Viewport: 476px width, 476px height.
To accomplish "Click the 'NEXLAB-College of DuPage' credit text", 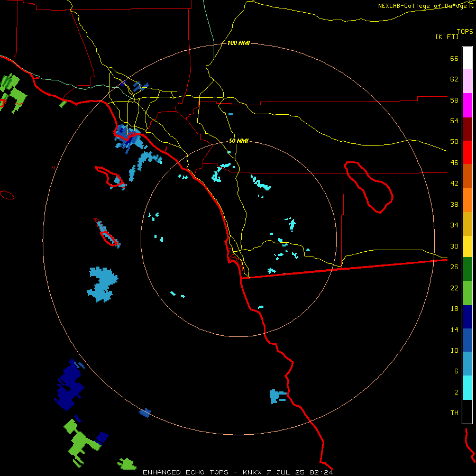I will (x=423, y=6).
